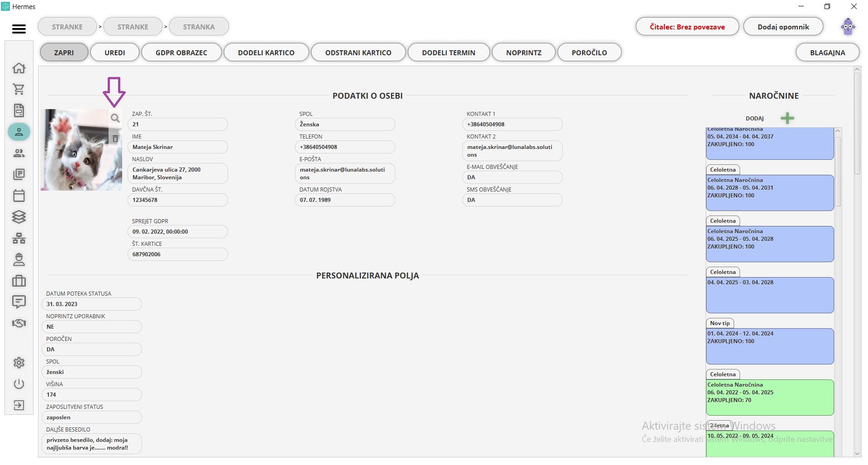Open BLAGAJNA

click(x=827, y=53)
